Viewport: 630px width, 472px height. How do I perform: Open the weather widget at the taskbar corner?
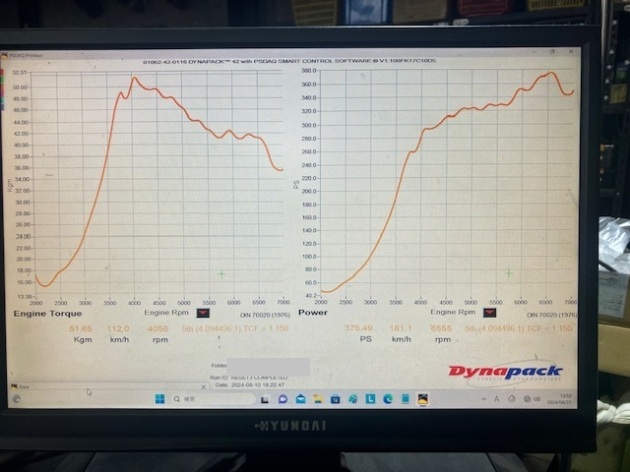click(x=16, y=399)
